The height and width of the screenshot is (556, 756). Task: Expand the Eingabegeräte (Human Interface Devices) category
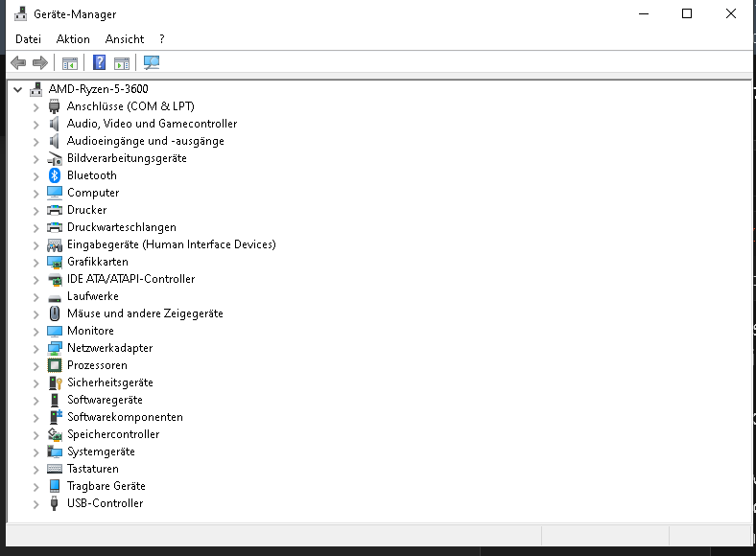pos(36,245)
